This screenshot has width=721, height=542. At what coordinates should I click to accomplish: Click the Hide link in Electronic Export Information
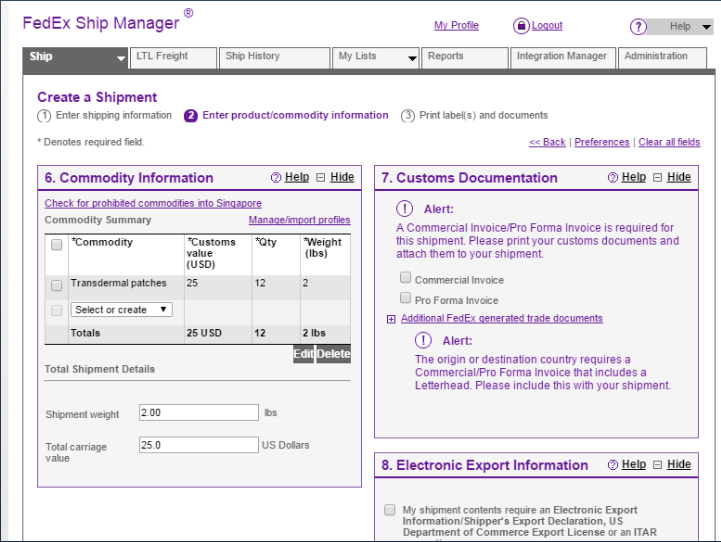[679, 464]
